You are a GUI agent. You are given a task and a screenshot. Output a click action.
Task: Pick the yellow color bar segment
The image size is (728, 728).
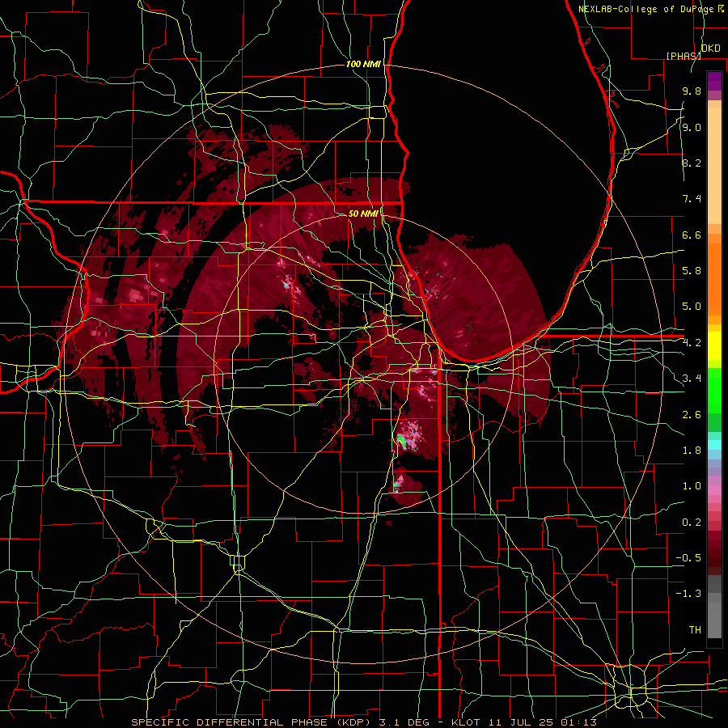[x=714, y=346]
